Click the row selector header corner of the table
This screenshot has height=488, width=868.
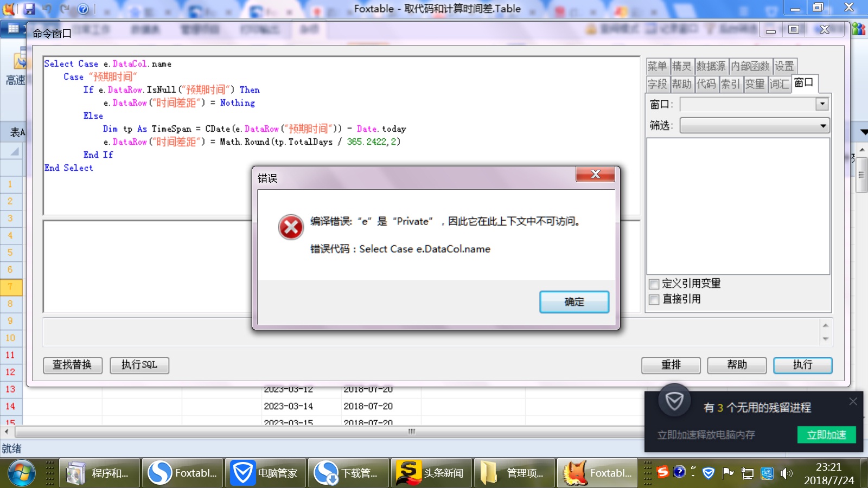tap(11, 151)
